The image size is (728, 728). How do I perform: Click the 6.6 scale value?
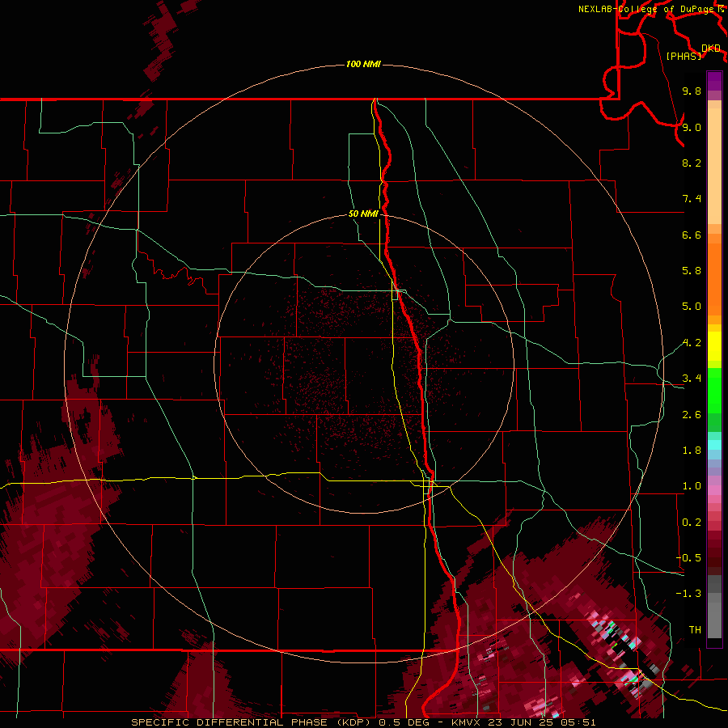point(692,235)
